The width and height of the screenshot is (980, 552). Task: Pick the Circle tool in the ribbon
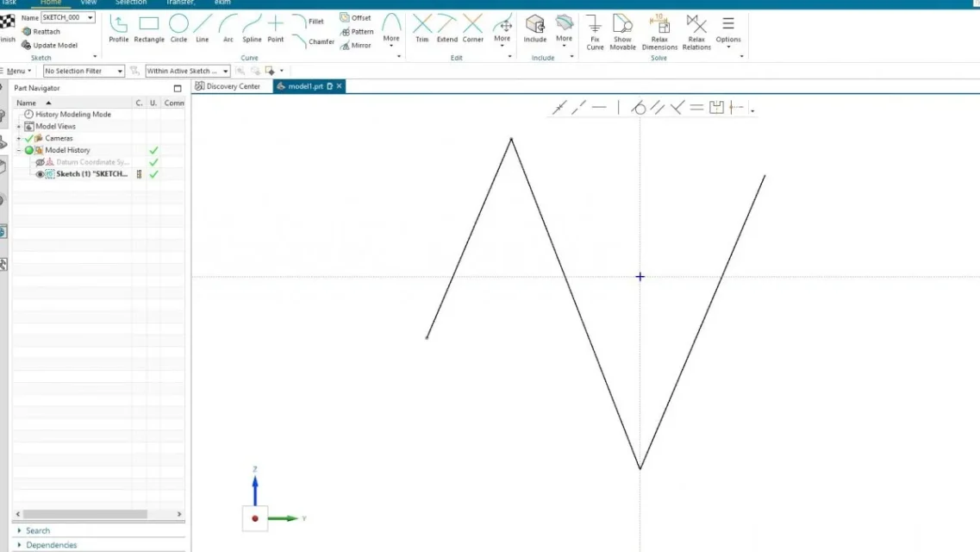178,28
